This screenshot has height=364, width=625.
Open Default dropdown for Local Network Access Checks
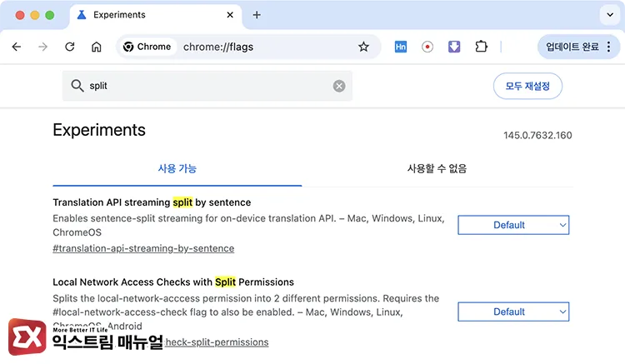click(x=513, y=312)
